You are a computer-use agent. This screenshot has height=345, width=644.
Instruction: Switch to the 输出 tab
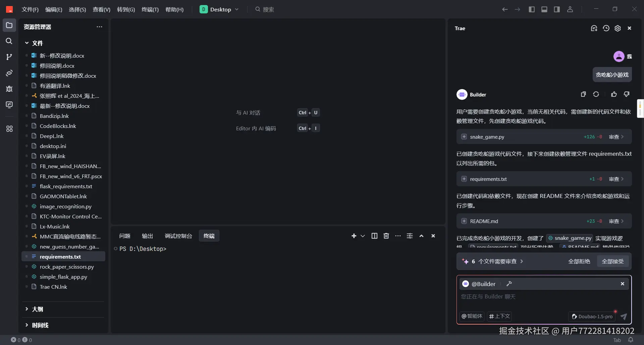[147, 236]
